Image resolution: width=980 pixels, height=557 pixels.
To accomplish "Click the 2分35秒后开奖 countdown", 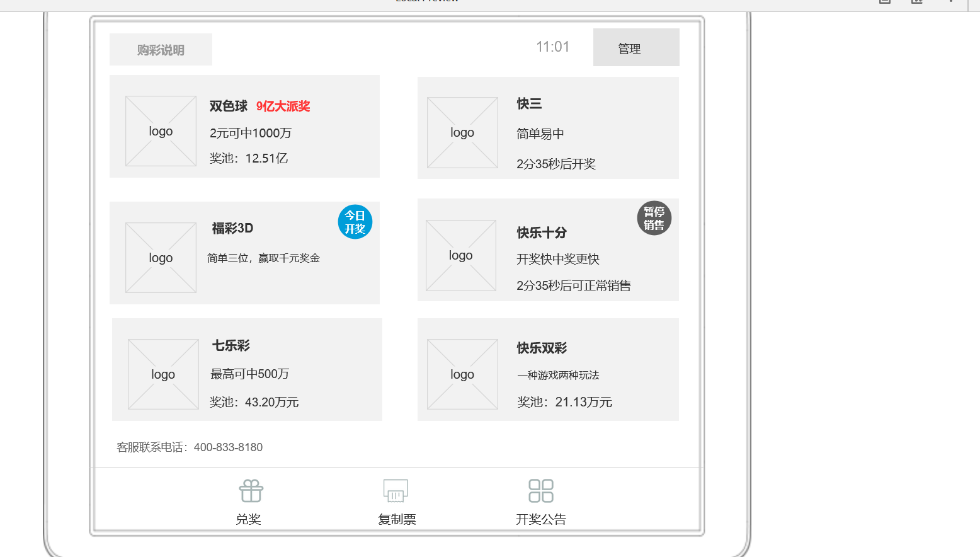I will 556,164.
